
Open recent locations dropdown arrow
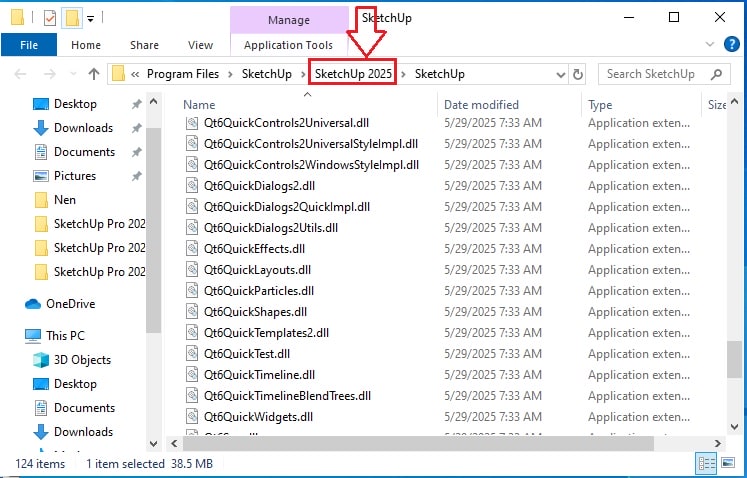(73, 74)
